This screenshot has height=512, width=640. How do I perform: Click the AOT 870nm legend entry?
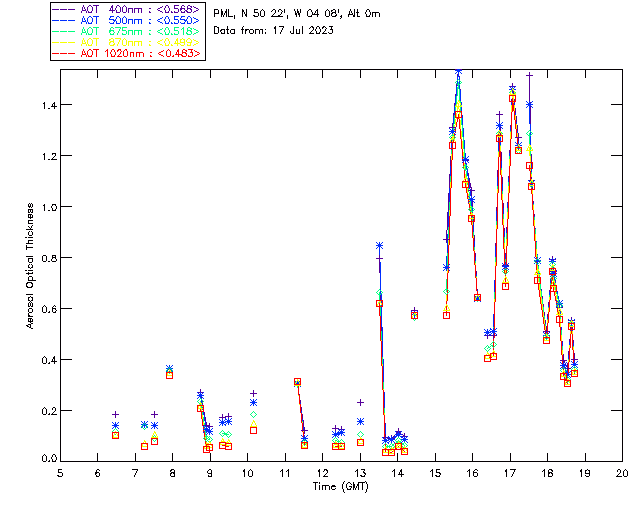(127, 42)
